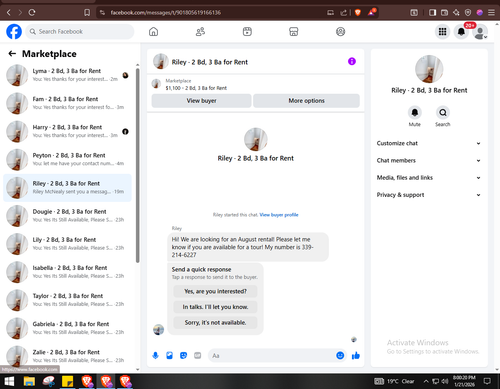Image resolution: width=500 pixels, height=389 pixels.
Task: Open the View buyer profile link
Action: click(279, 215)
